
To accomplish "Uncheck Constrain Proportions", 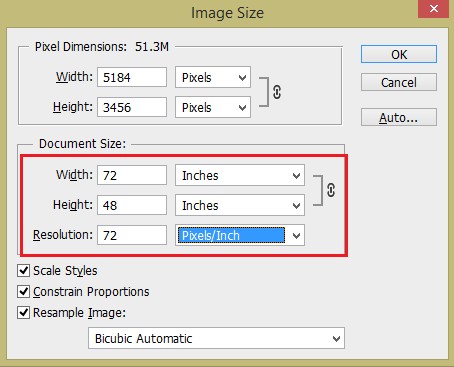I will (23, 292).
